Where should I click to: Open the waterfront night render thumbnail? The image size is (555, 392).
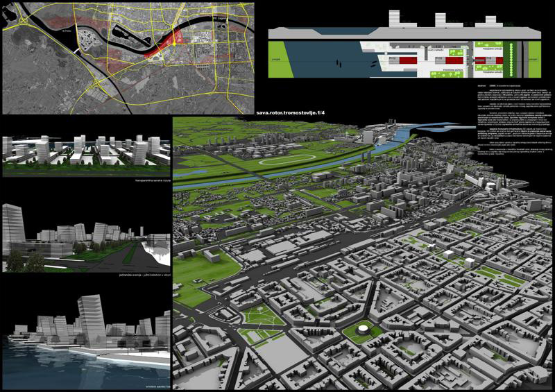click(86, 330)
